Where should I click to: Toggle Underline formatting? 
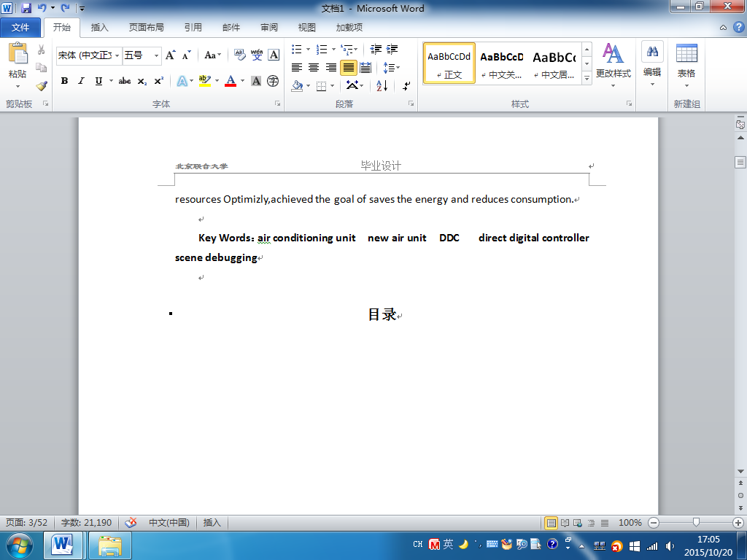click(x=98, y=82)
